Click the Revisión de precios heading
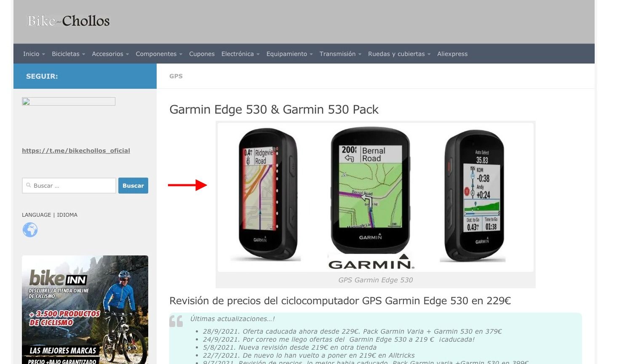Screen dimensions: 630x364 [340, 301]
